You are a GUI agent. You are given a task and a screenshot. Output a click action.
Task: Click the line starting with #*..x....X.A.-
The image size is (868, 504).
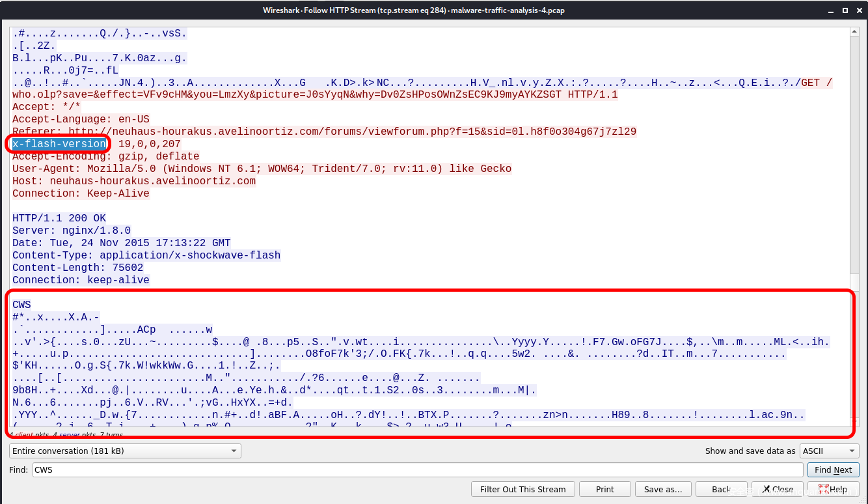tap(56, 317)
